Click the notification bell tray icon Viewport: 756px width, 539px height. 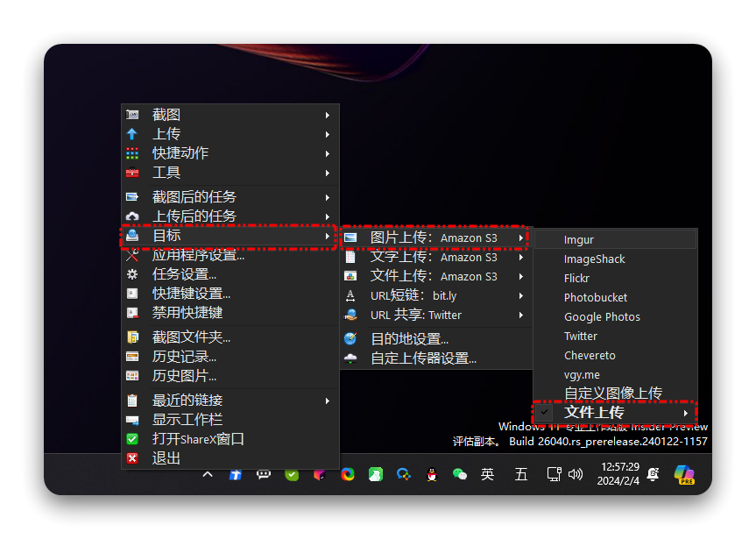click(x=654, y=474)
